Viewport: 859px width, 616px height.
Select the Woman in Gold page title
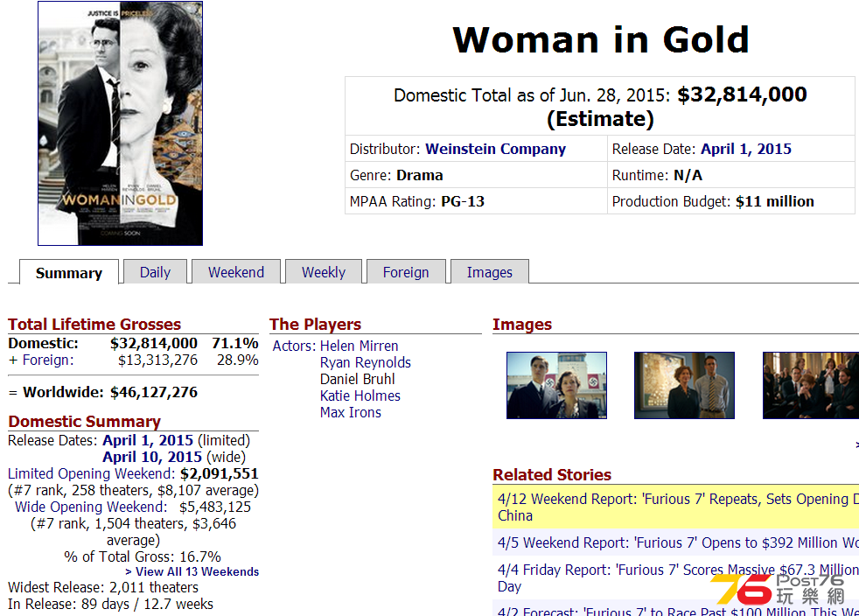(600, 40)
